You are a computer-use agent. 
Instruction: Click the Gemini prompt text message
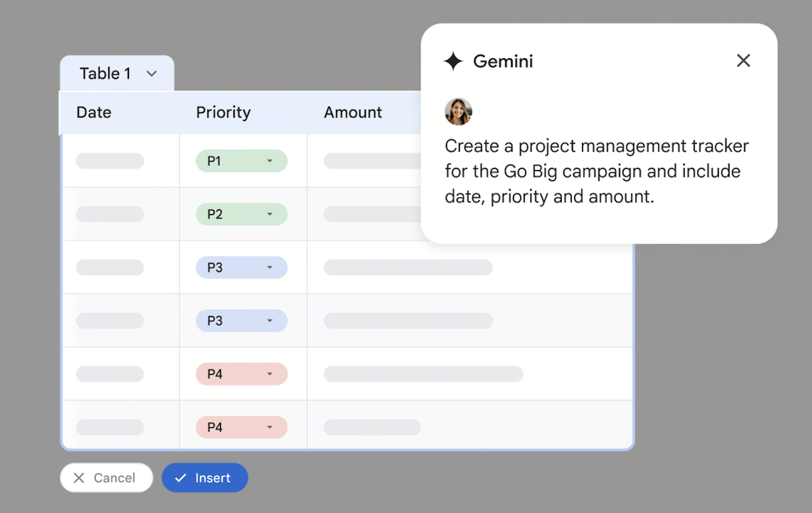[x=597, y=171]
